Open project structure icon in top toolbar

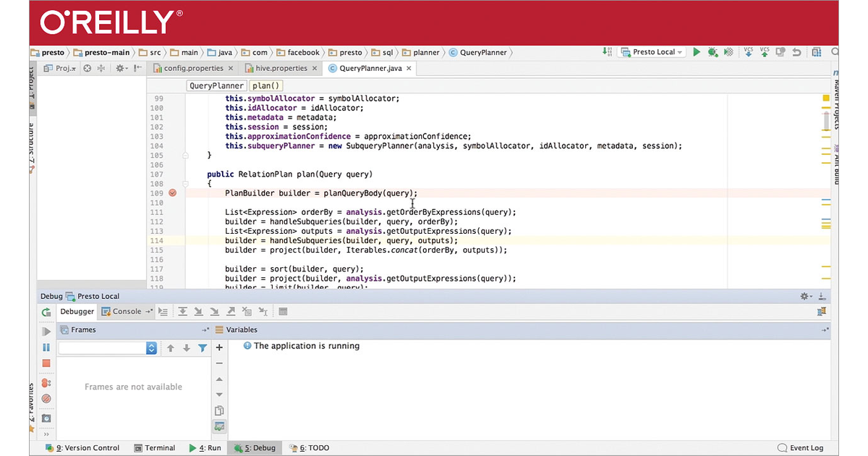pyautogui.click(x=817, y=52)
